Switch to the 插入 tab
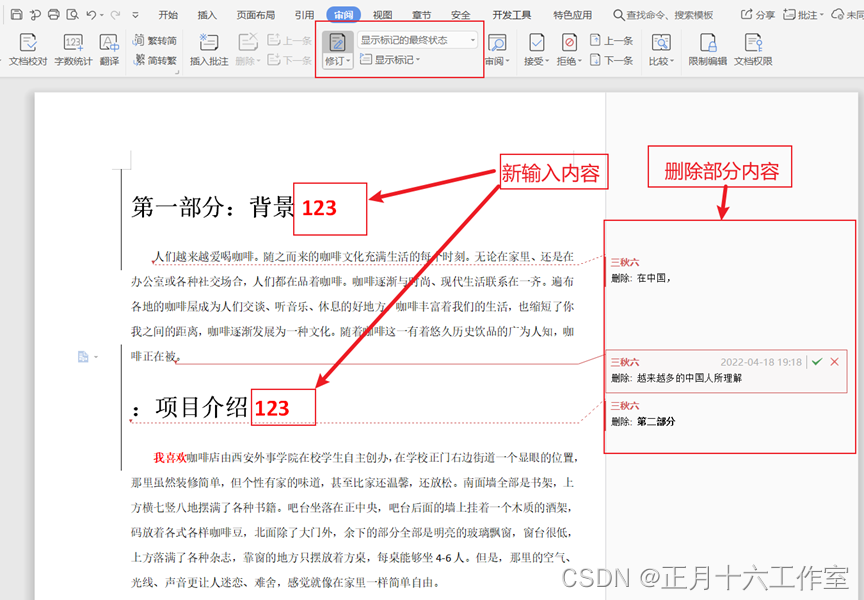 (x=207, y=15)
